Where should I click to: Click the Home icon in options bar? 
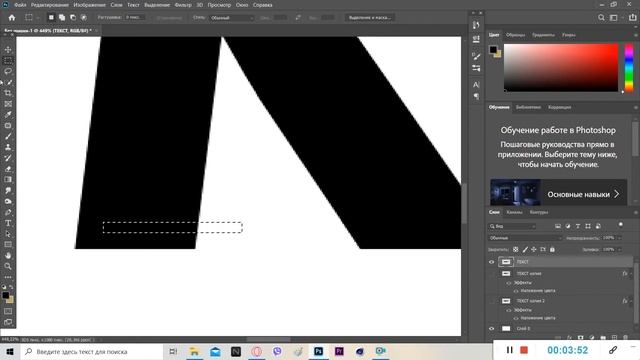tap(12, 18)
